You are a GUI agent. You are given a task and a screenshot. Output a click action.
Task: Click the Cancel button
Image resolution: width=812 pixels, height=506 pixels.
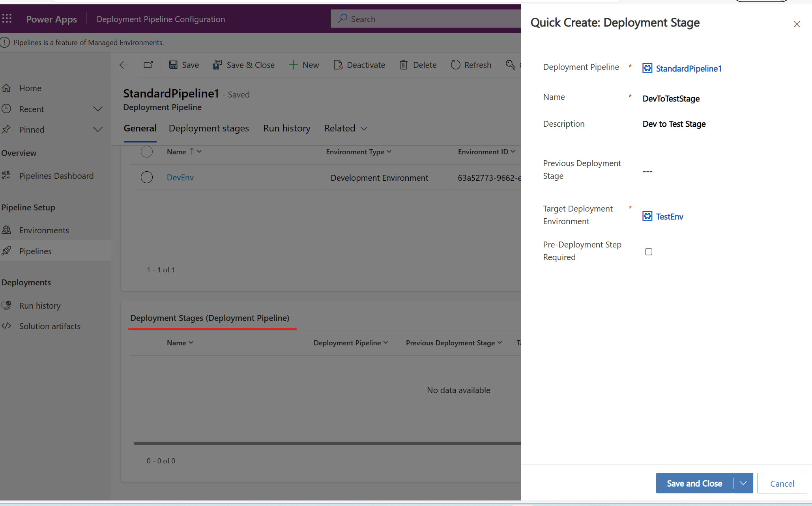(782, 483)
